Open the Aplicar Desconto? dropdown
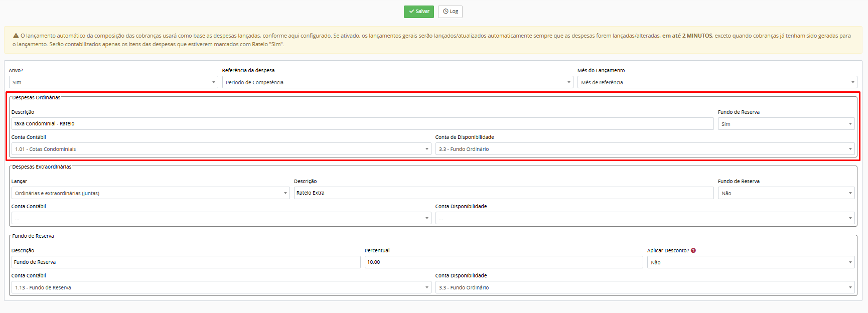The height and width of the screenshot is (313, 868). coord(751,262)
